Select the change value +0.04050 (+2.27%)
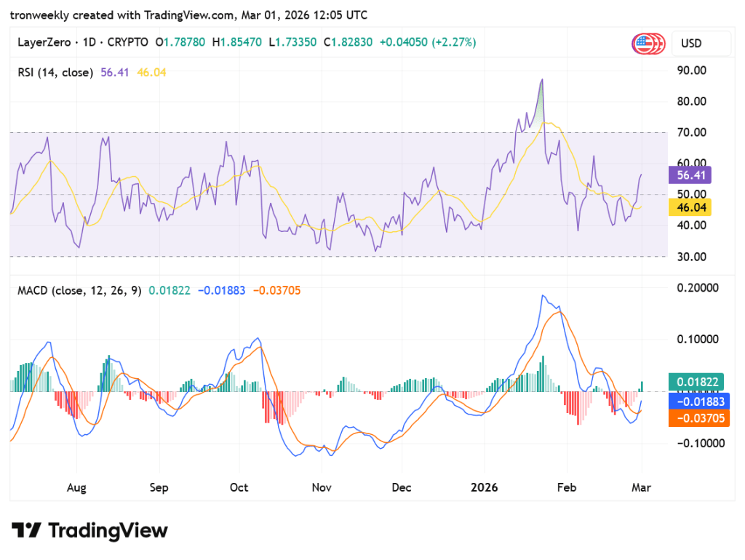 pyautogui.click(x=427, y=42)
